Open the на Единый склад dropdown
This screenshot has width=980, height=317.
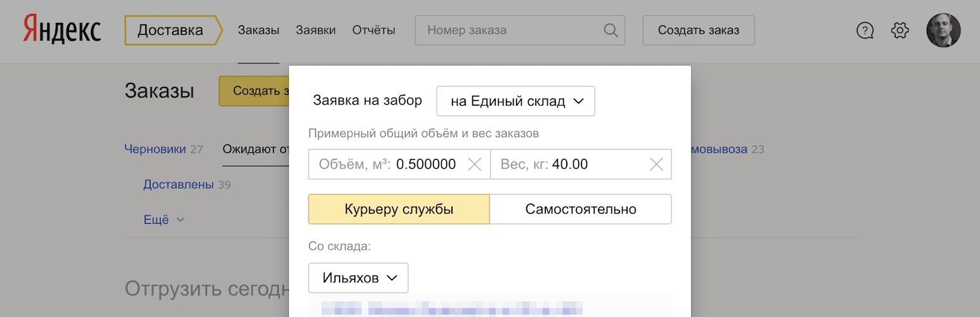pyautogui.click(x=515, y=101)
